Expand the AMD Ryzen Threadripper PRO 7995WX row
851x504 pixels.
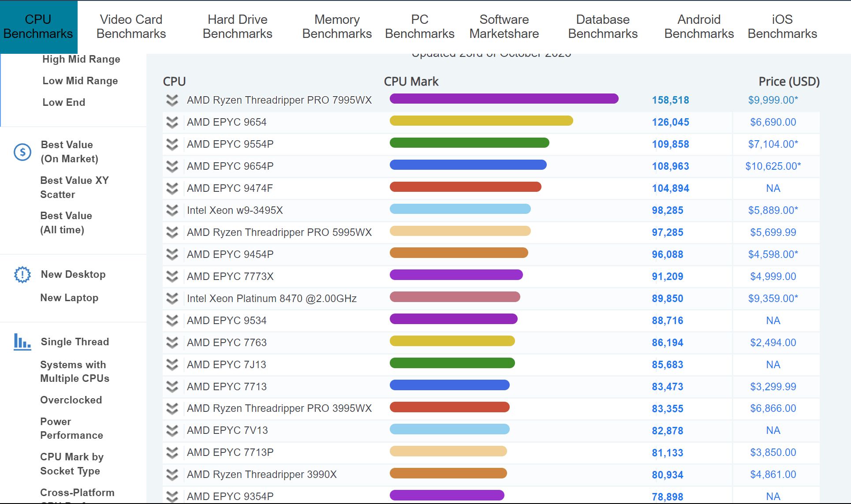coord(172,101)
